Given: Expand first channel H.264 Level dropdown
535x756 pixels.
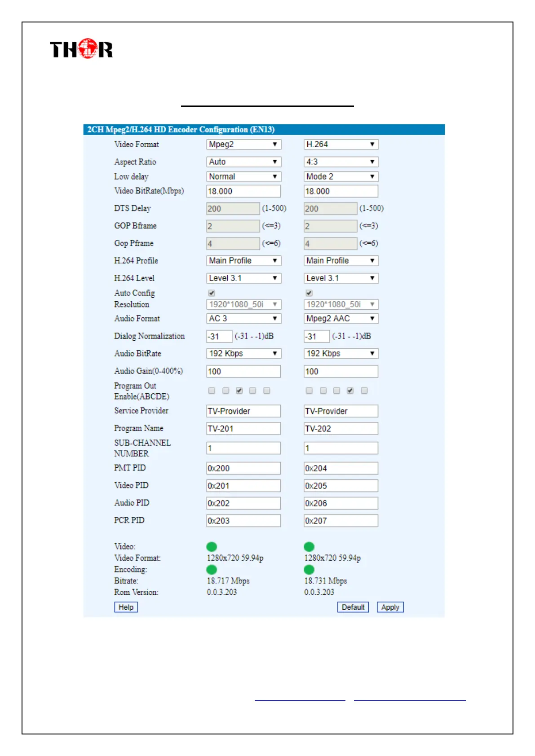Looking at the screenshot, I should [243, 278].
